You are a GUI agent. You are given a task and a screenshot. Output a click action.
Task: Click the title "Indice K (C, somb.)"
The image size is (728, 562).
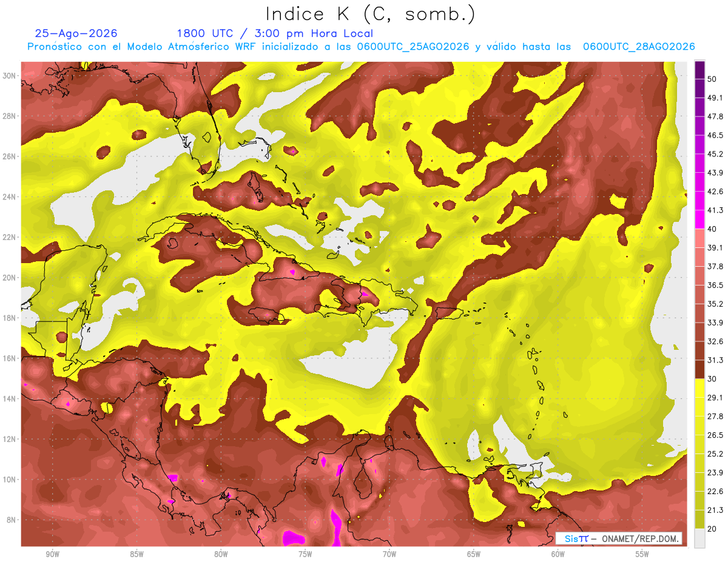click(x=370, y=14)
